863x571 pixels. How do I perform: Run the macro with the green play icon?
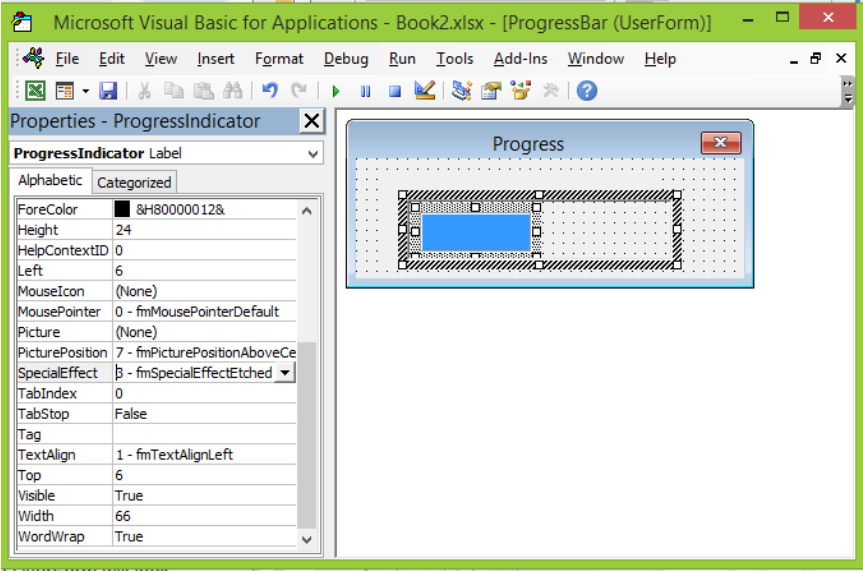336,91
